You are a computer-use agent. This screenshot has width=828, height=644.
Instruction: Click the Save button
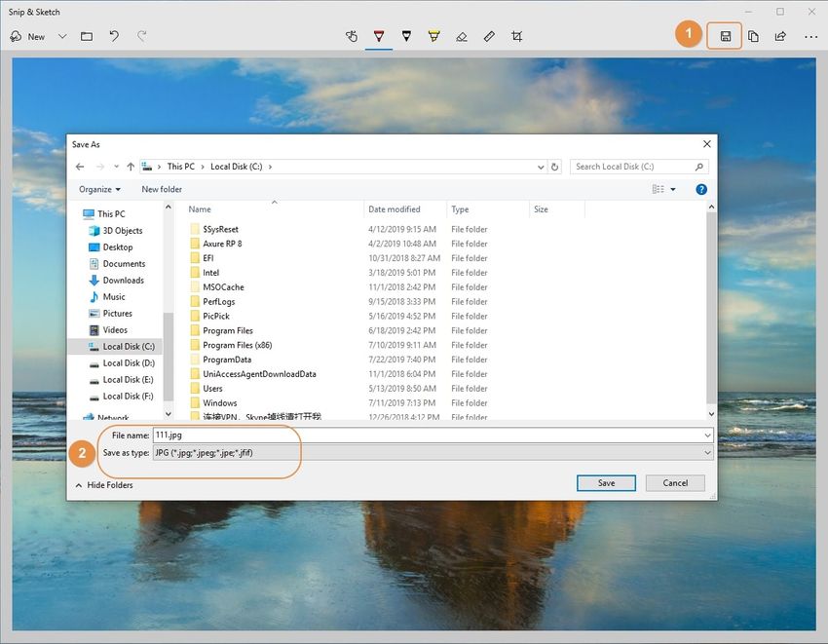tap(606, 482)
